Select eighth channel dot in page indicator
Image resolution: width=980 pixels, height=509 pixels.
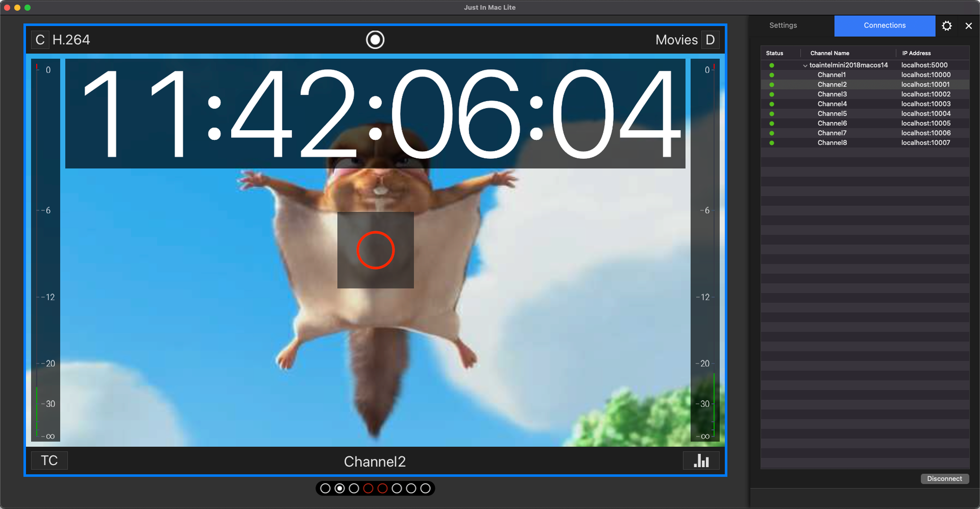426,488
